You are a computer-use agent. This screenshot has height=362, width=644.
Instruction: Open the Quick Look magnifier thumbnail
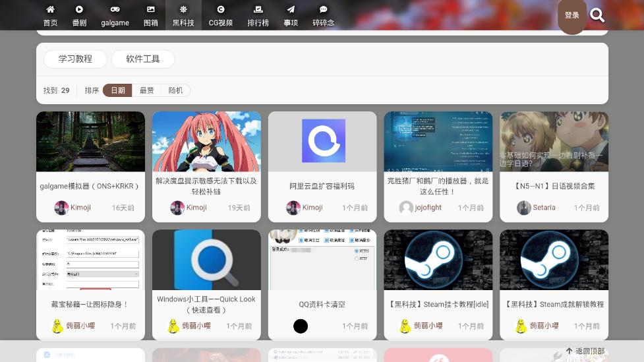pos(206,260)
